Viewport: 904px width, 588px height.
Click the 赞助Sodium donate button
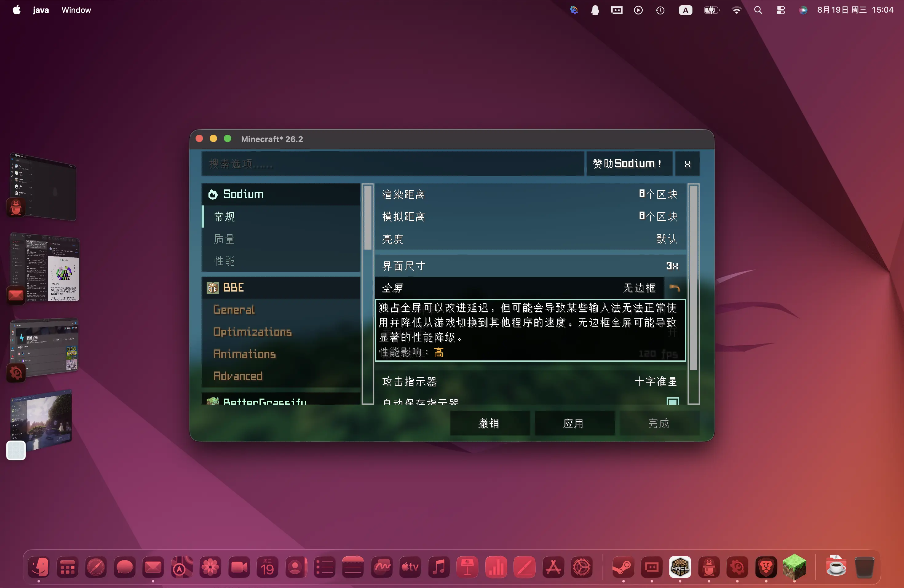coord(629,164)
